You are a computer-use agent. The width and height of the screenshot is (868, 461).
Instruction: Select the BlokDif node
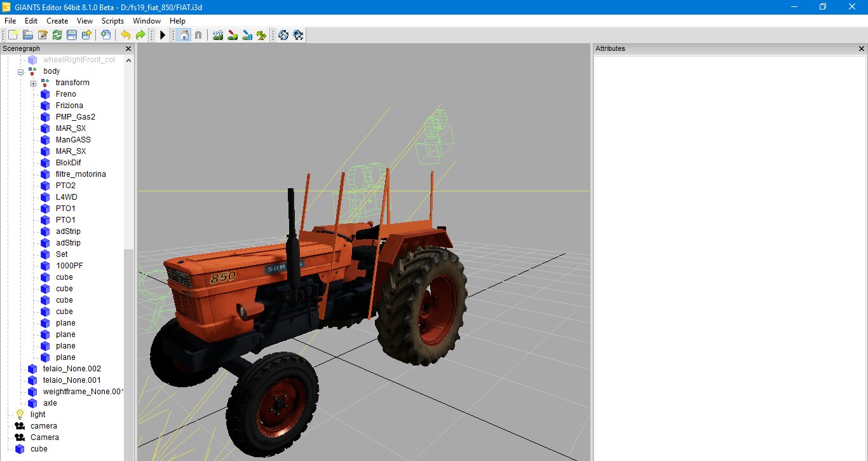[68, 163]
